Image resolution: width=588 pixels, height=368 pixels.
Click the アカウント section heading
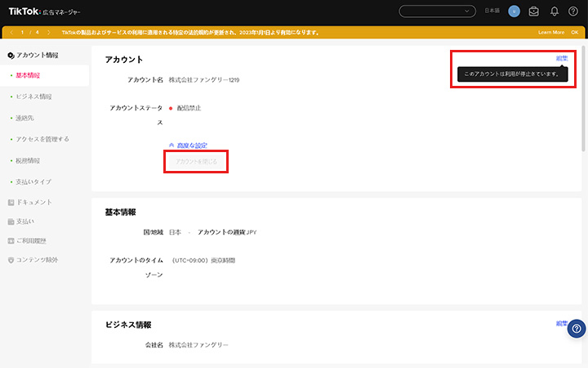124,60
